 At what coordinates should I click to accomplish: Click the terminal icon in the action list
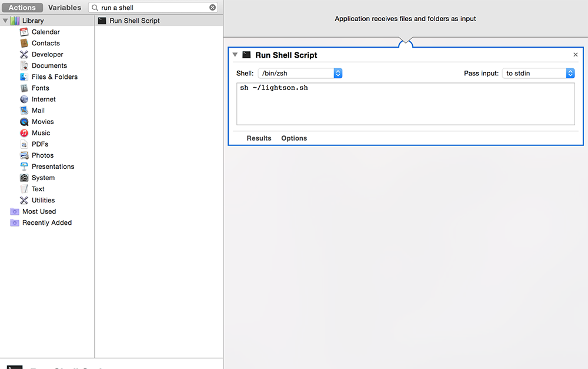pyautogui.click(x=102, y=21)
